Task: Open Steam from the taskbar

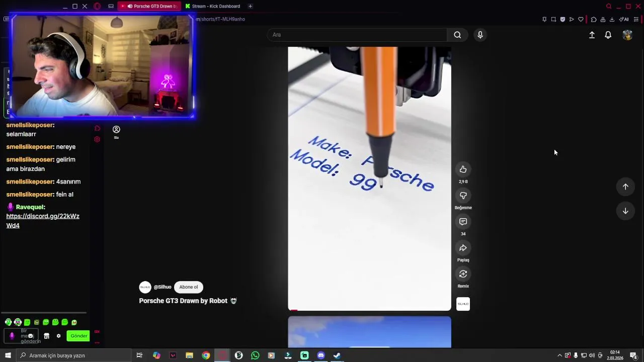Action: (x=337, y=355)
